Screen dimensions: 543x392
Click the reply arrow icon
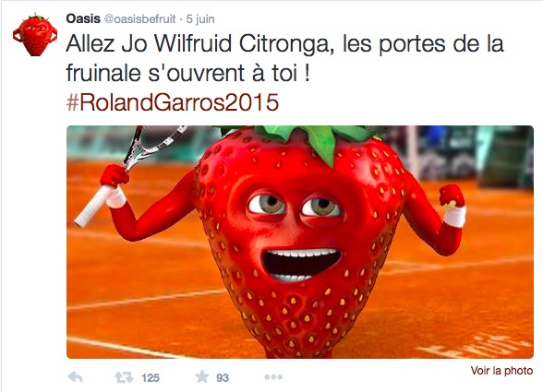pos(75,376)
